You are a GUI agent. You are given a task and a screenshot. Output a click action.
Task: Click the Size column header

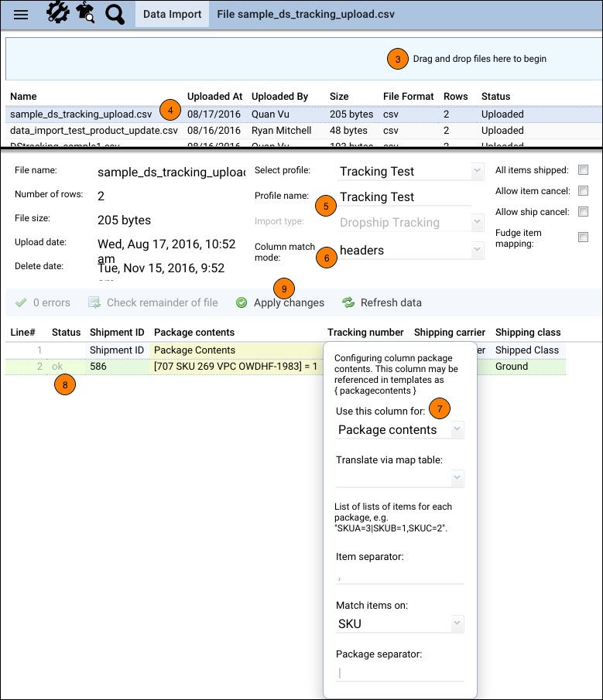point(339,97)
